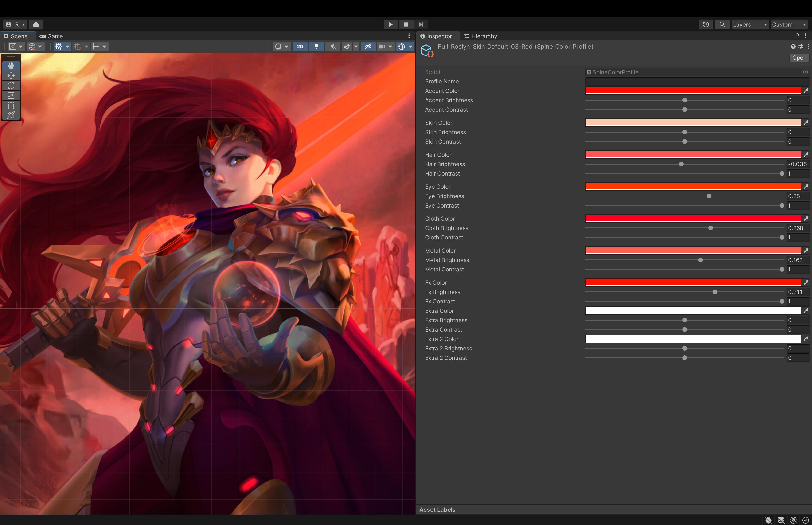The width and height of the screenshot is (812, 525).
Task: Click the Cloth Color swatch
Action: (x=693, y=219)
